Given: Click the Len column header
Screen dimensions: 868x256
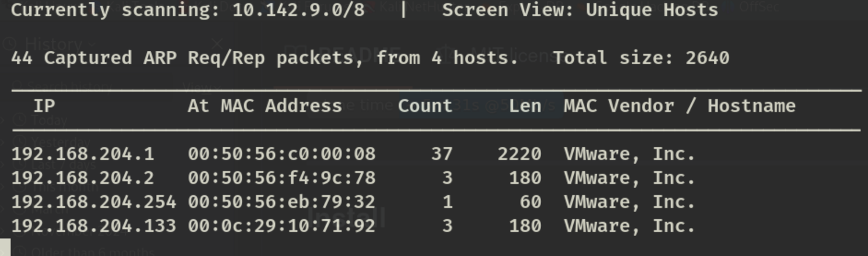Looking at the screenshot, I should (x=525, y=106).
